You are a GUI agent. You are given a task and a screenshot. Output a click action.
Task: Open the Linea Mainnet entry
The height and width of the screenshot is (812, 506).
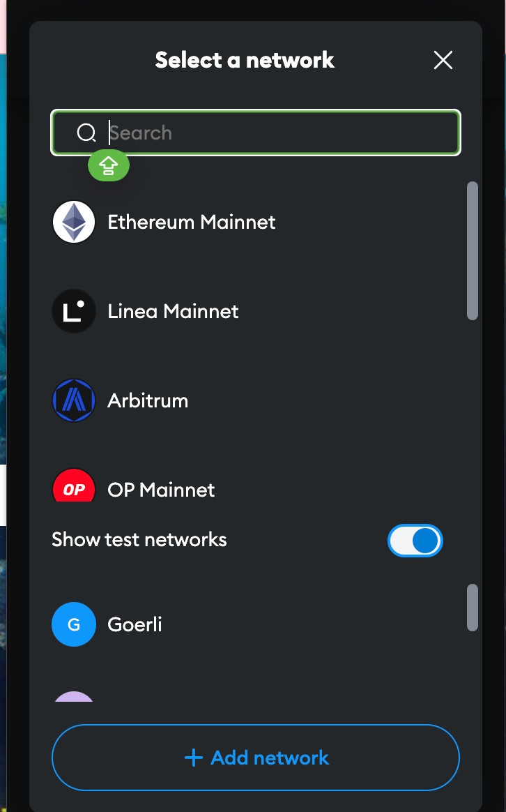tap(172, 311)
